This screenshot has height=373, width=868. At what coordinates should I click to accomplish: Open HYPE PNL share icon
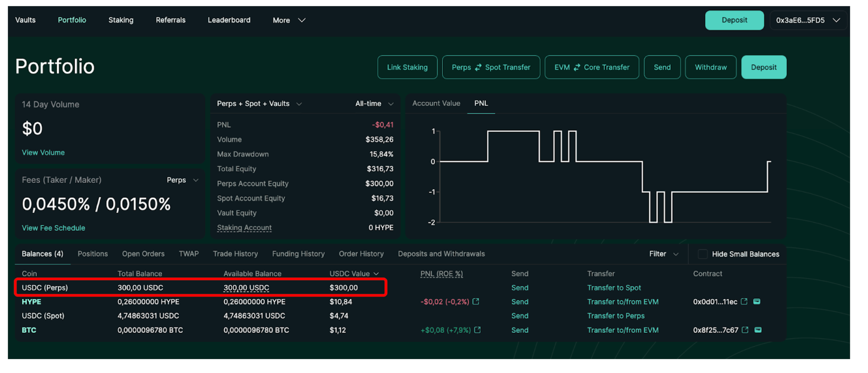(x=476, y=301)
